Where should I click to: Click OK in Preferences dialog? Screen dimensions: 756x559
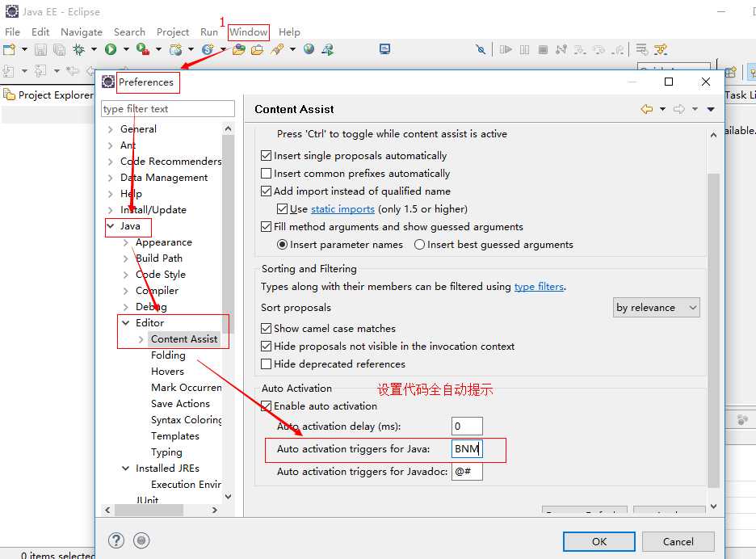coord(599,542)
